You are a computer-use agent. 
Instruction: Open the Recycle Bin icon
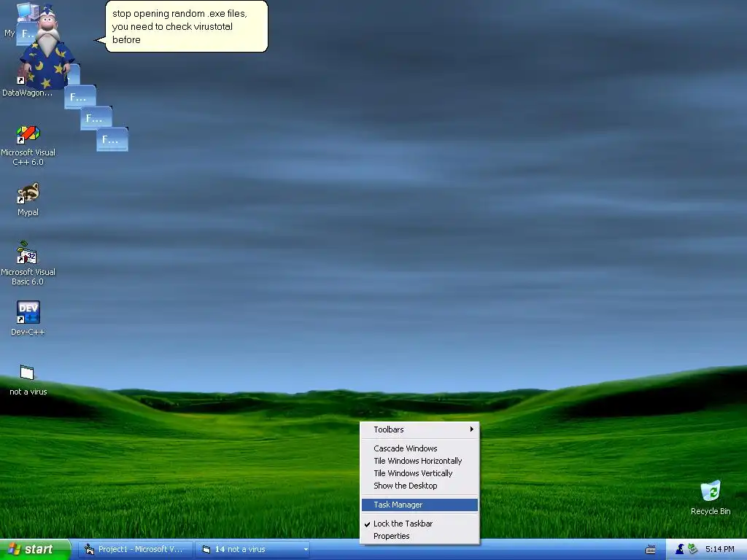tap(711, 497)
